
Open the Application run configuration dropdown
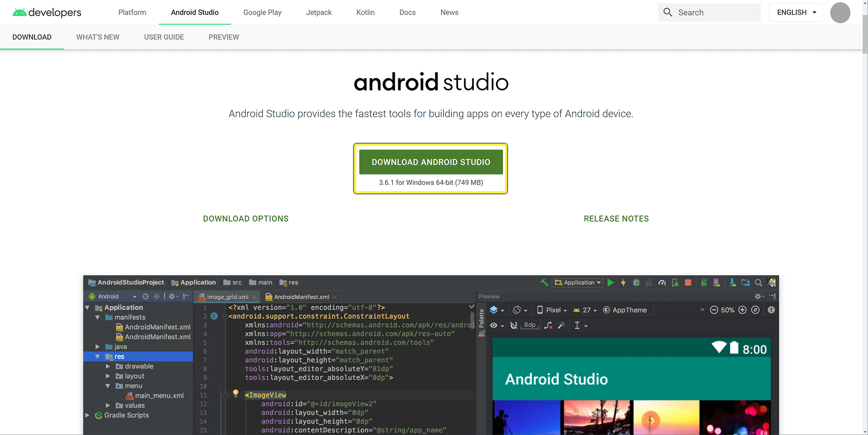tap(578, 283)
